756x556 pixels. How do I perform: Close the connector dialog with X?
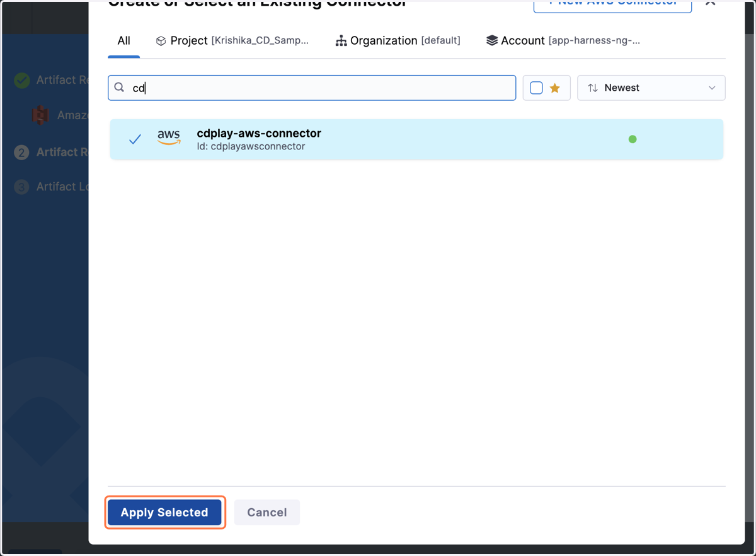(711, 3)
